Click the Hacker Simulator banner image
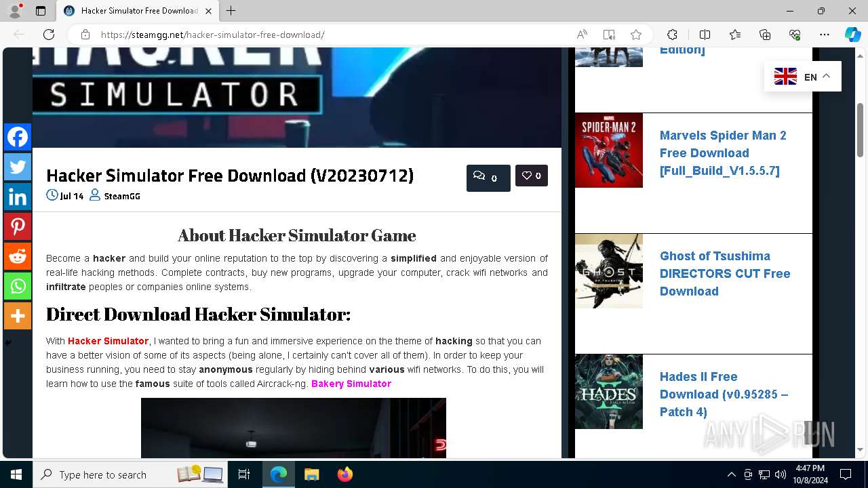Viewport: 868px width, 488px height. click(x=297, y=98)
